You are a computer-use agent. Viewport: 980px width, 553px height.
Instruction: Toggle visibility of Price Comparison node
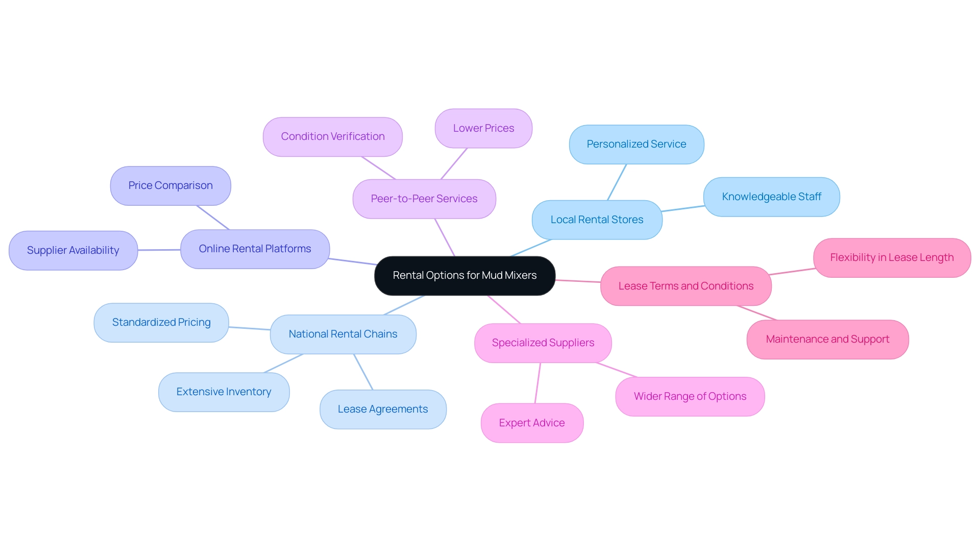tap(171, 185)
